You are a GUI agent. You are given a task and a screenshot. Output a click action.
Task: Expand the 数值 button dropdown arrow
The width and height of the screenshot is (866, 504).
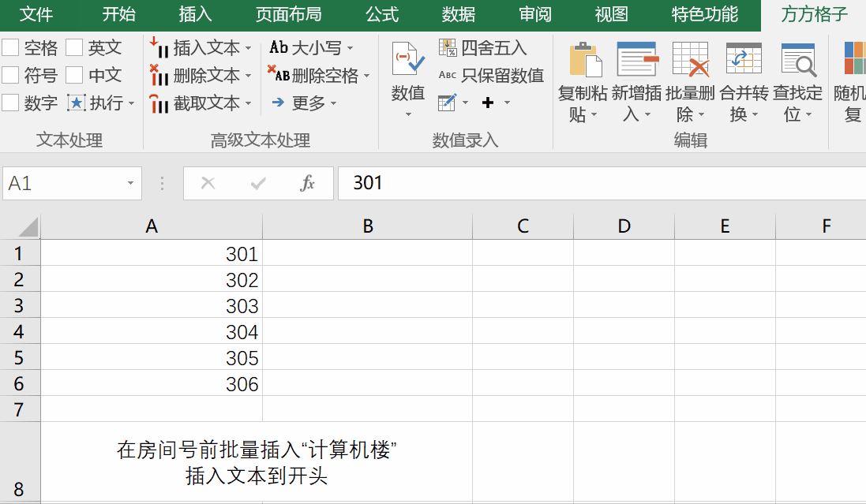tap(408, 115)
